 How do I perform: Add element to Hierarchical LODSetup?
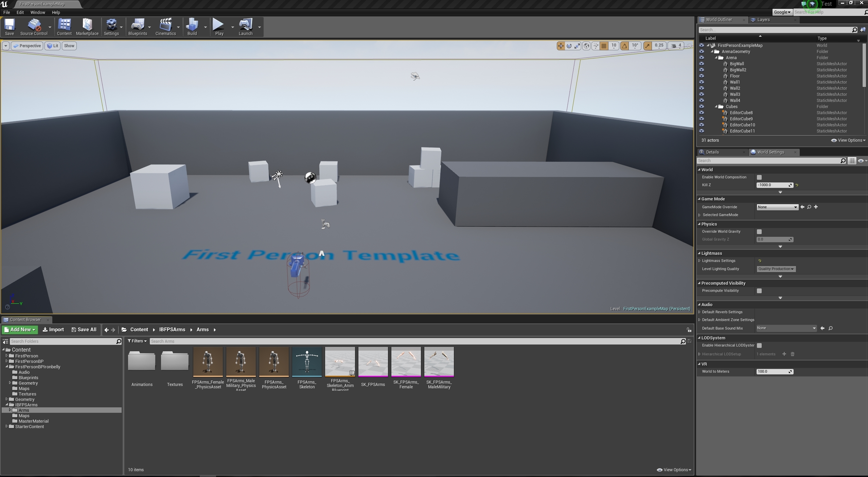[x=784, y=354]
